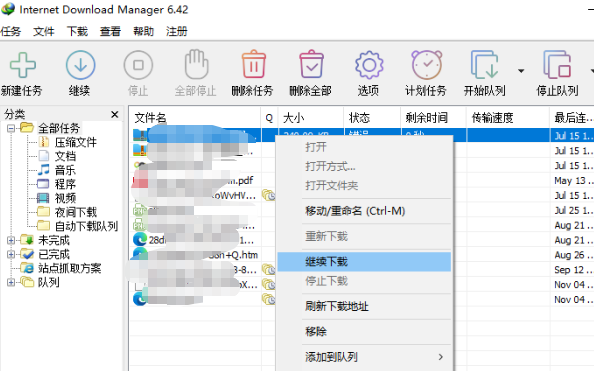Open the 文件 menu
The width and height of the screenshot is (594, 371).
click(44, 31)
